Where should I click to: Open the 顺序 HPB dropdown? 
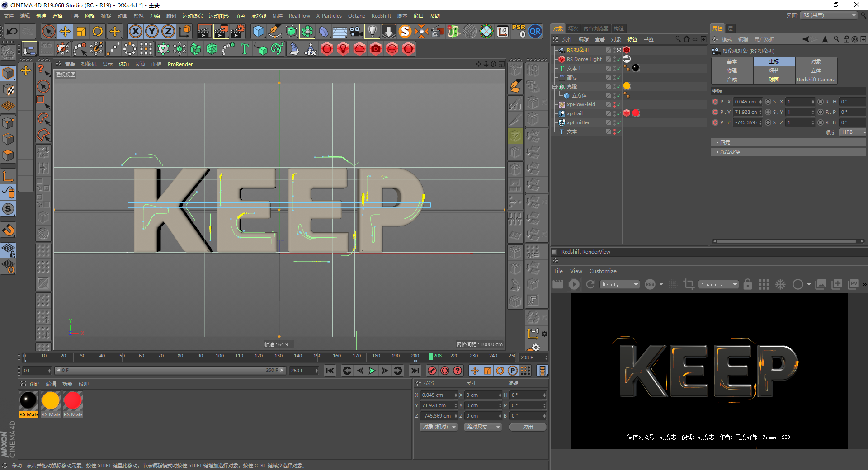[x=853, y=132]
